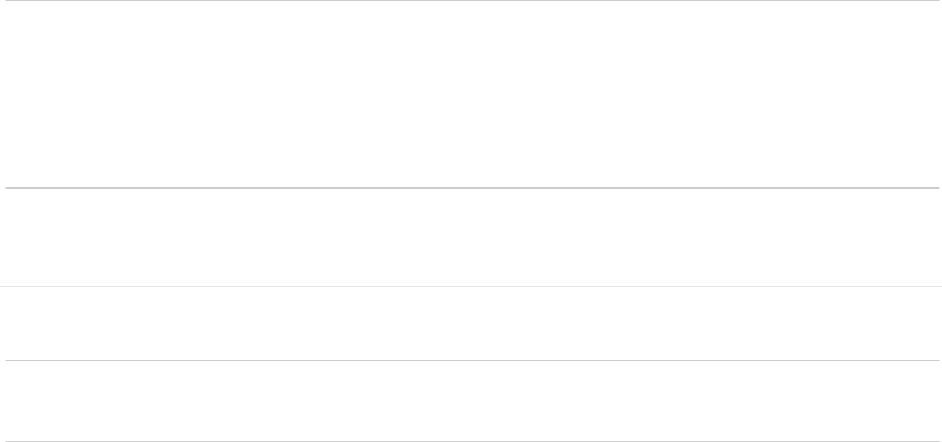The width and height of the screenshot is (942, 442).
Task: Click the blank section below the second divider
Action: point(471,237)
